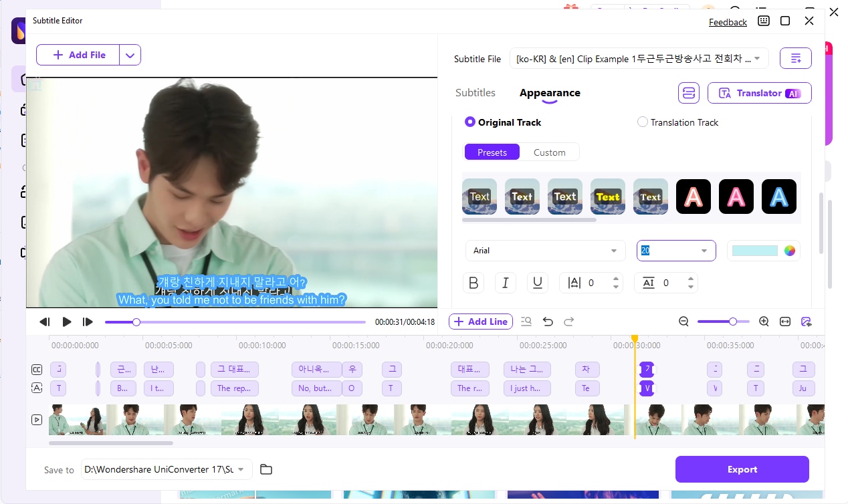Click the track merge icon left of Translator
This screenshot has width=848, height=504.
click(x=689, y=93)
